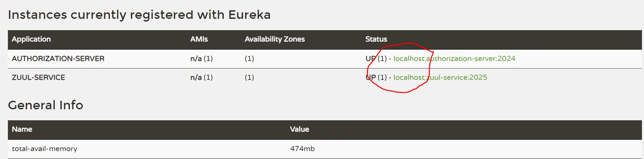Click the AMIs column header

(199, 39)
